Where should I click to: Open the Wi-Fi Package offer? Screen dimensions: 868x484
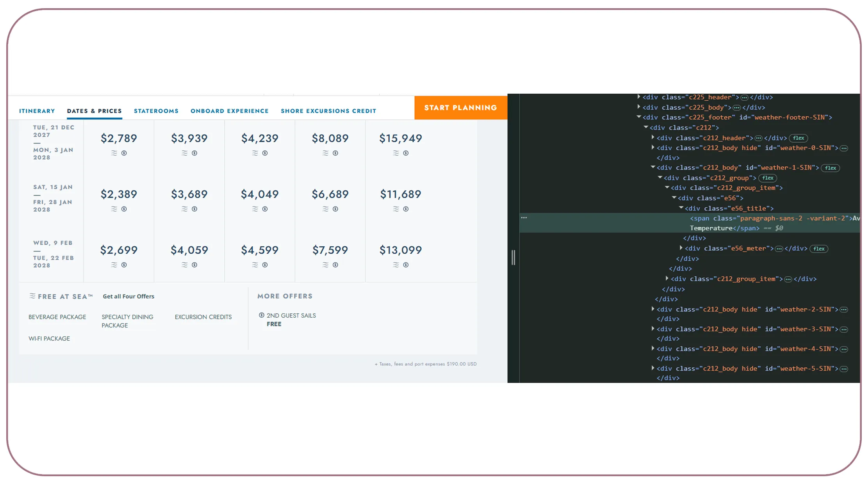[x=49, y=338]
